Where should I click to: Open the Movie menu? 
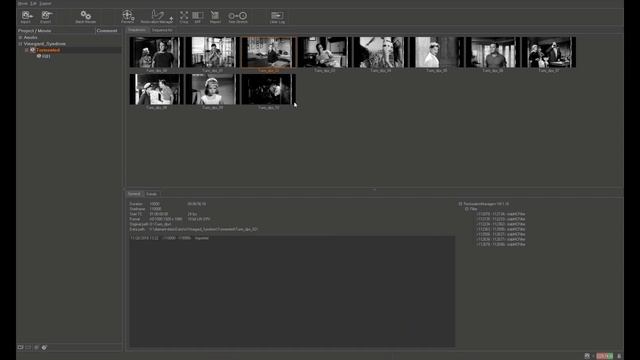[22, 3]
